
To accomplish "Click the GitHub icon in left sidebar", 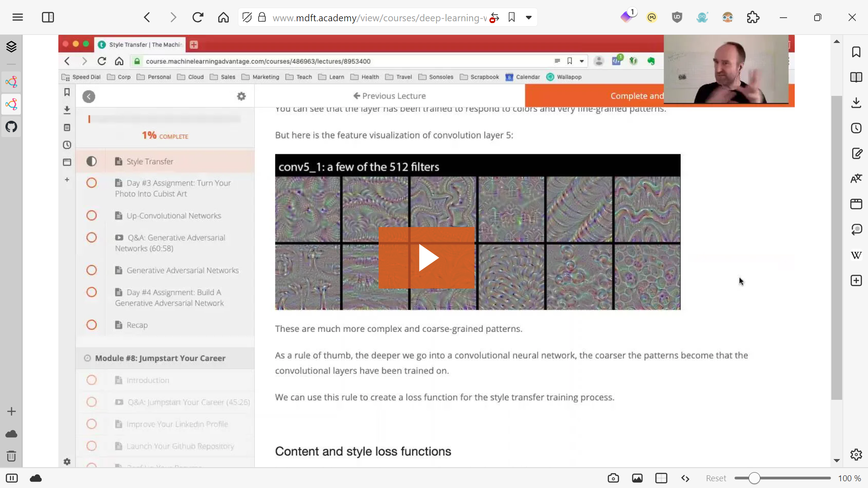I will 11,127.
